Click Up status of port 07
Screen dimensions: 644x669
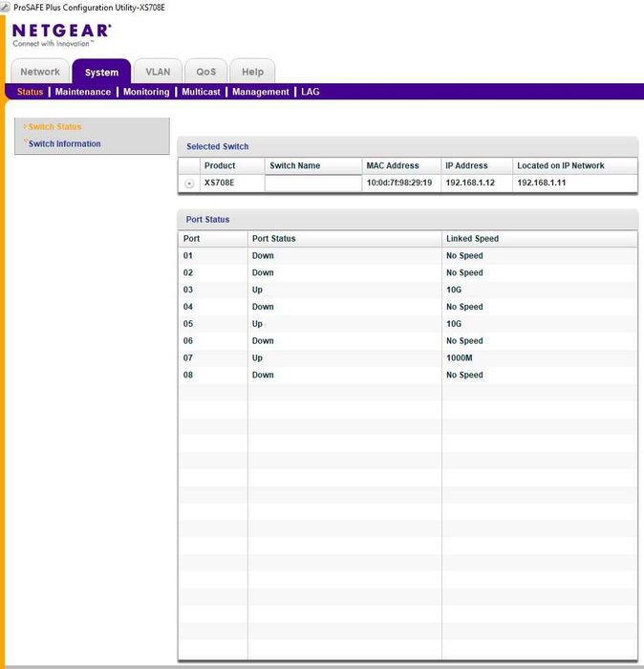pos(257,358)
